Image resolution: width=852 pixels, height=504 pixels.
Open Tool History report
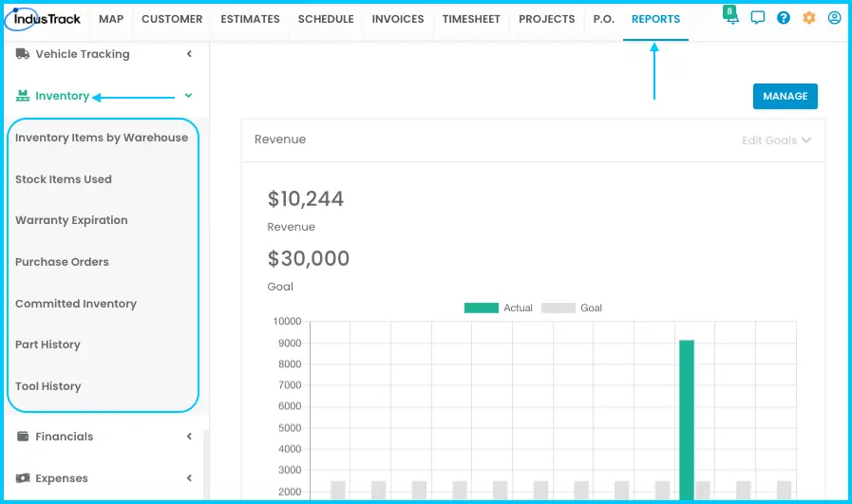coord(48,386)
